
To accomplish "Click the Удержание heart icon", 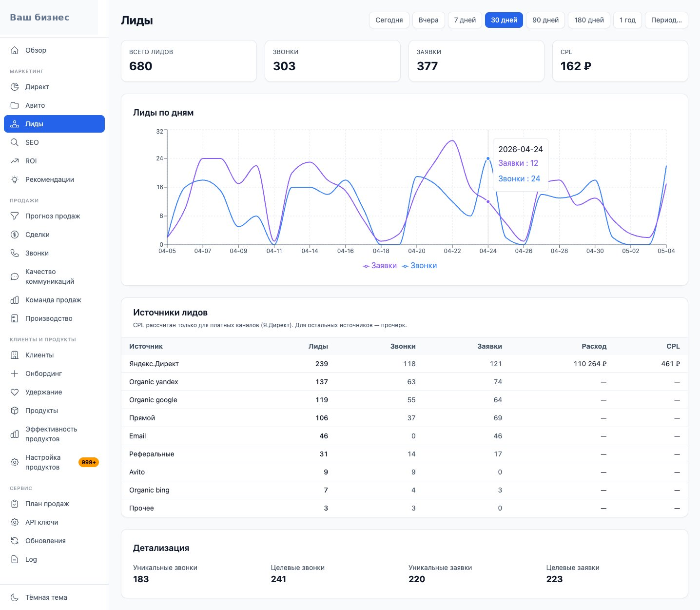I will (15, 392).
